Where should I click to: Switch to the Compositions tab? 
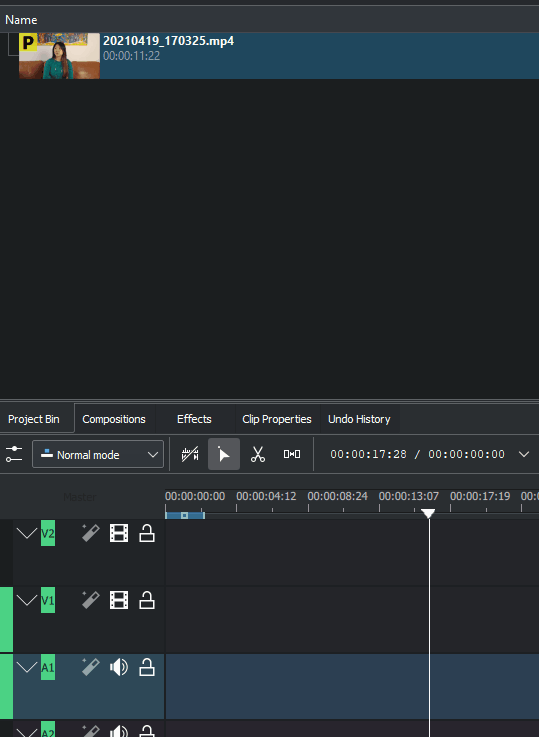point(114,419)
